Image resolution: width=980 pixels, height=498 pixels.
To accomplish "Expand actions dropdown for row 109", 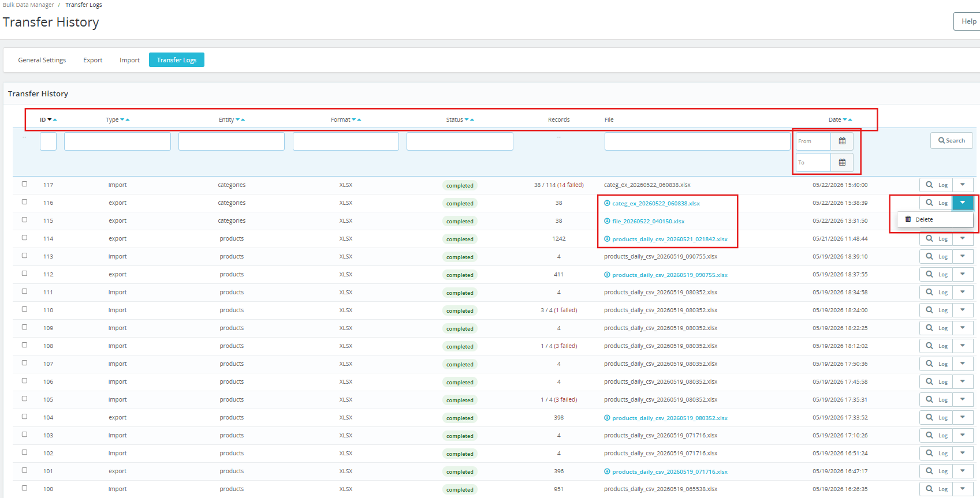I will [x=963, y=328].
